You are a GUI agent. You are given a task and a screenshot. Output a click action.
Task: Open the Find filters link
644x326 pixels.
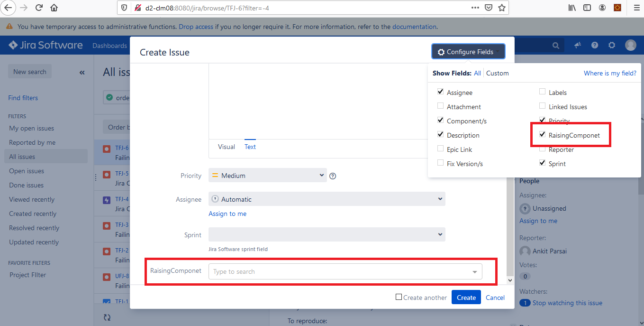[23, 98]
